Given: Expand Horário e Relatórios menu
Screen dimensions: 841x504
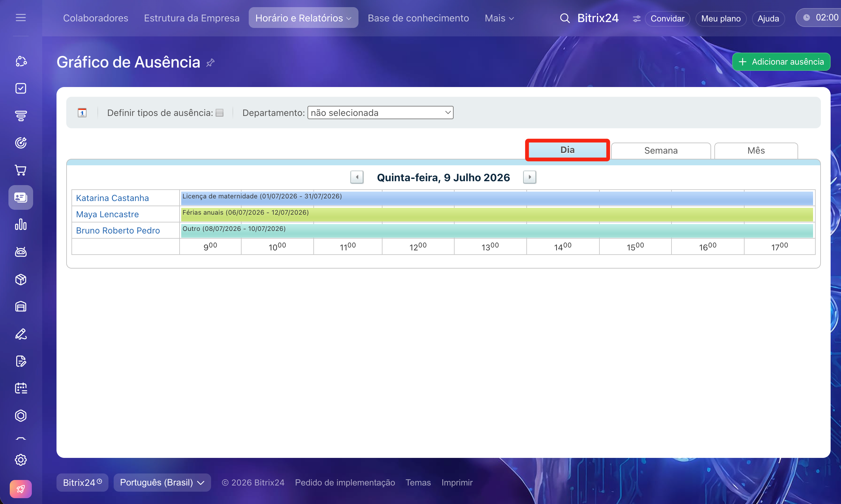Looking at the screenshot, I should 303,18.
